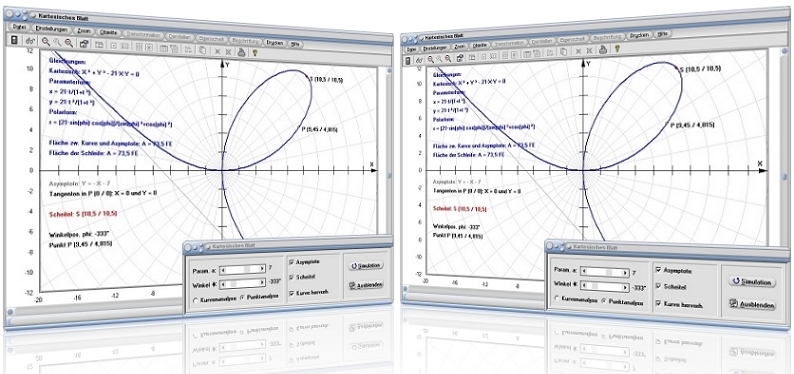Click the light bulb hint icon, left window
Image resolution: width=794 pixels, height=374 pixels.
pos(256,52)
